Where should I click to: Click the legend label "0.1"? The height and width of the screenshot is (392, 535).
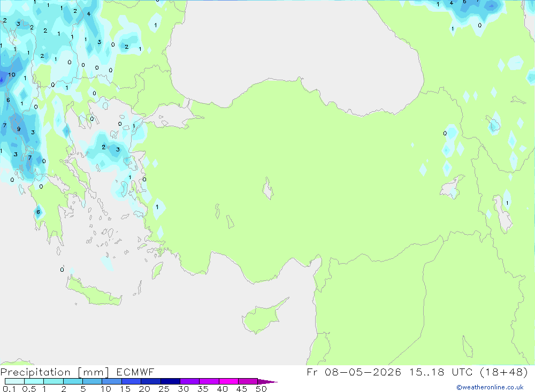tap(9, 389)
